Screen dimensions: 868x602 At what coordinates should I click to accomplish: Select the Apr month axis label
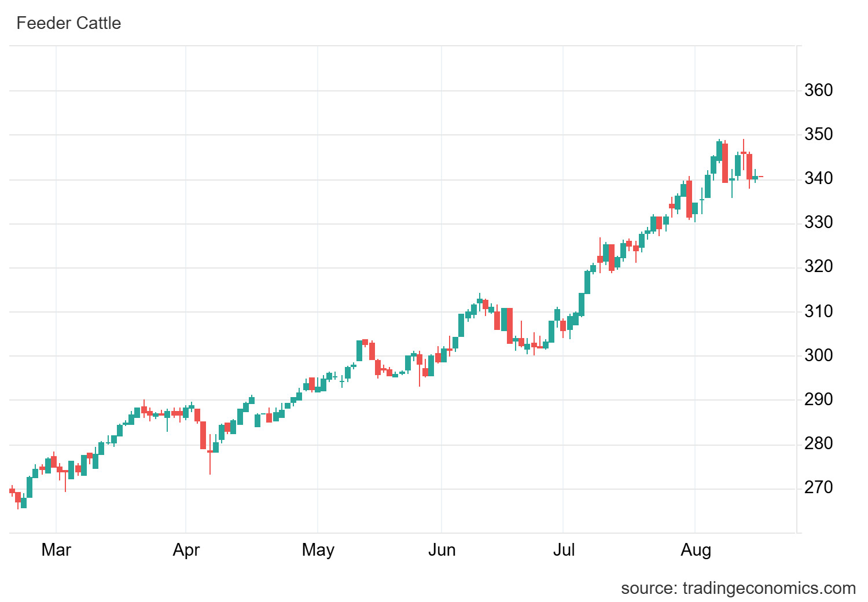tap(186, 549)
